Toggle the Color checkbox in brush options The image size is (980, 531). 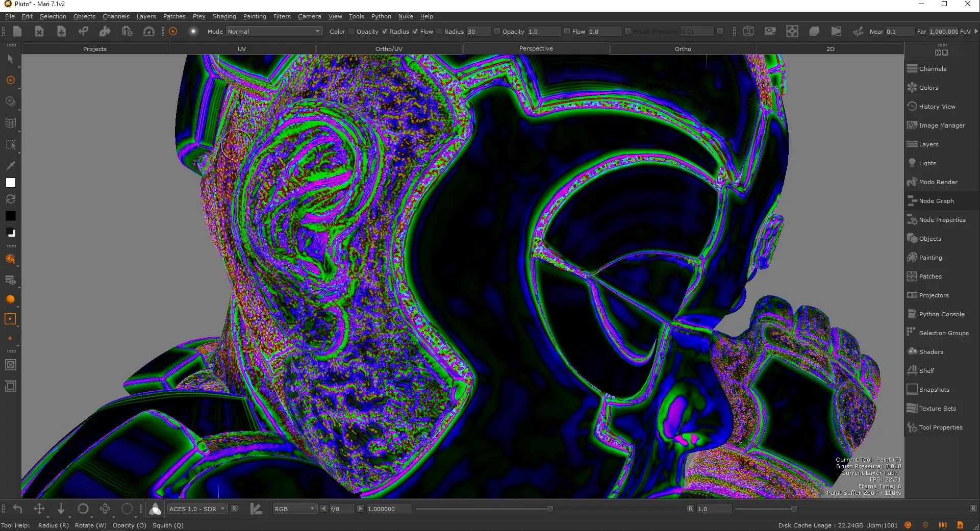pos(351,31)
